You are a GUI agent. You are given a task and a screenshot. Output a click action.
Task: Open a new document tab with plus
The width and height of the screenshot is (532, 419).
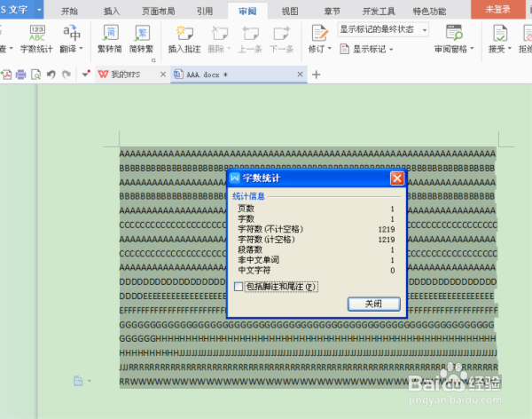[316, 75]
